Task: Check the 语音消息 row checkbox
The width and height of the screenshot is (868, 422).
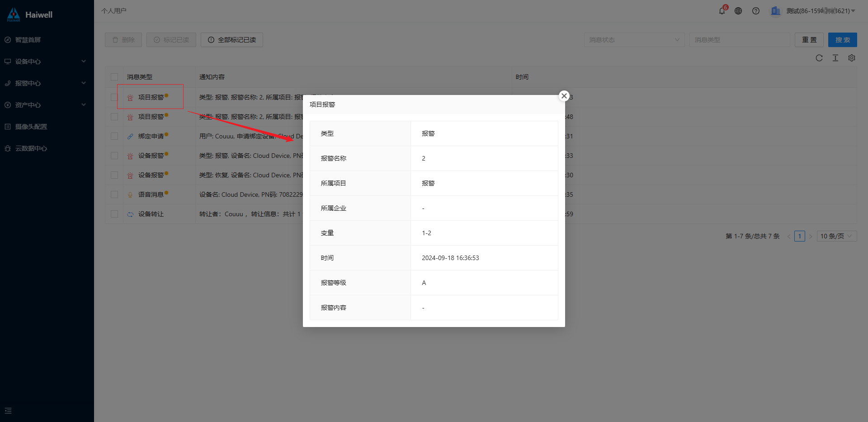Action: tap(114, 194)
